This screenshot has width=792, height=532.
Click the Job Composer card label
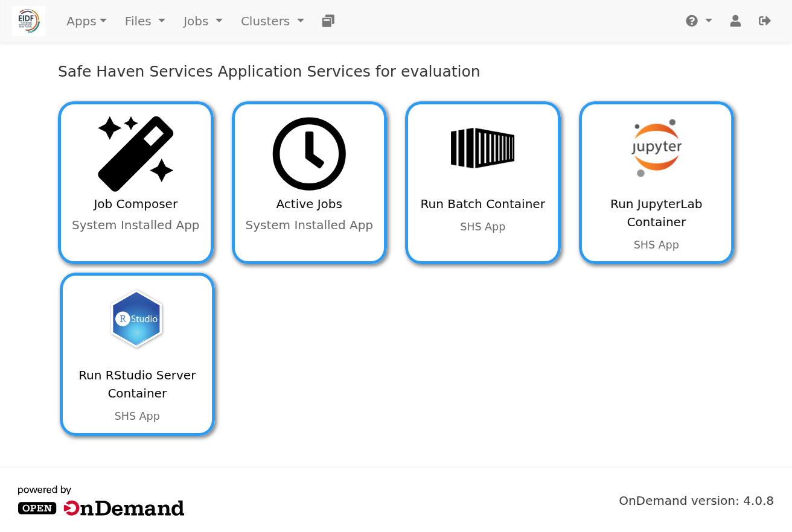(x=135, y=204)
